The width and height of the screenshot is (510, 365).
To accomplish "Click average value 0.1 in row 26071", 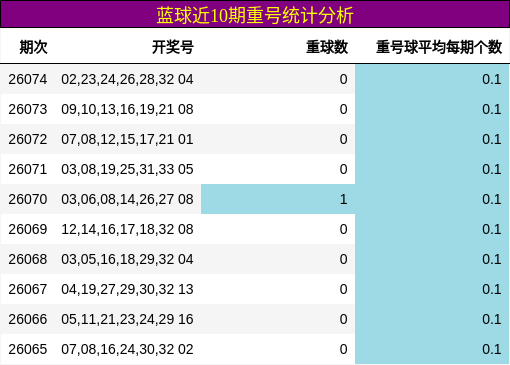I will (x=492, y=169).
